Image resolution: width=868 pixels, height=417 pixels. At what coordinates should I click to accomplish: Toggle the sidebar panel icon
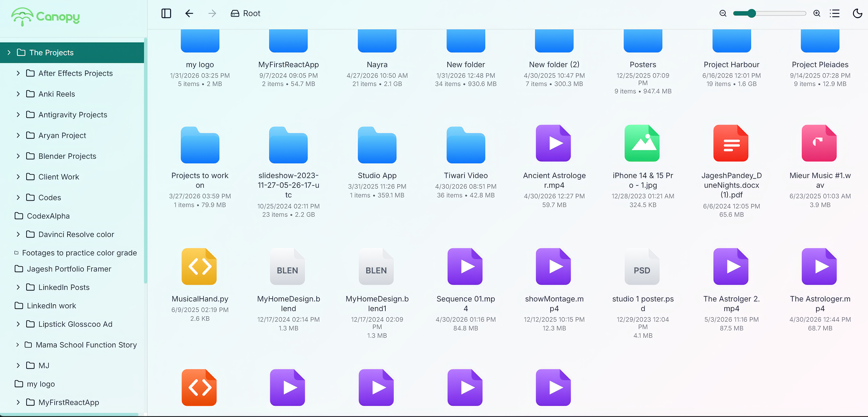pos(166,14)
